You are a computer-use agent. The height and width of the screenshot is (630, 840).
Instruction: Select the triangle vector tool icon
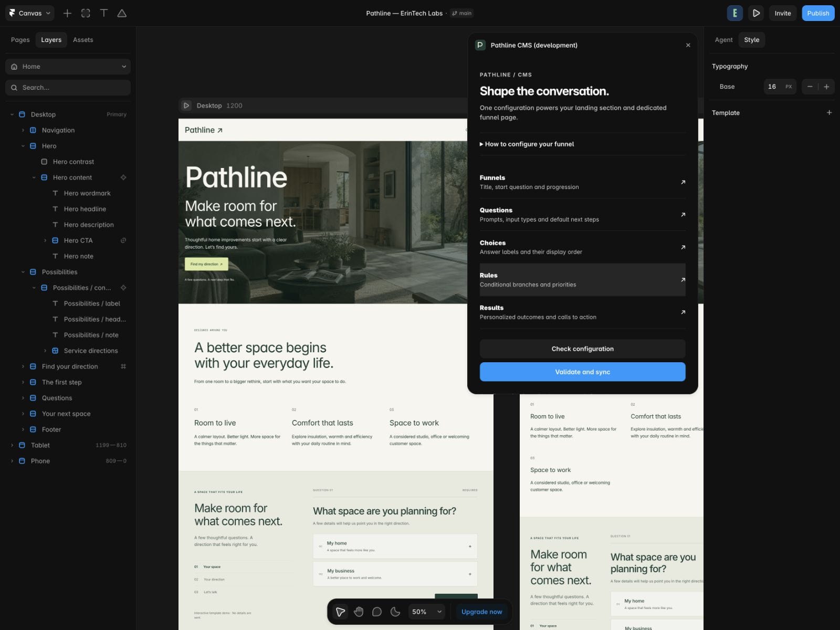pyautogui.click(x=122, y=13)
